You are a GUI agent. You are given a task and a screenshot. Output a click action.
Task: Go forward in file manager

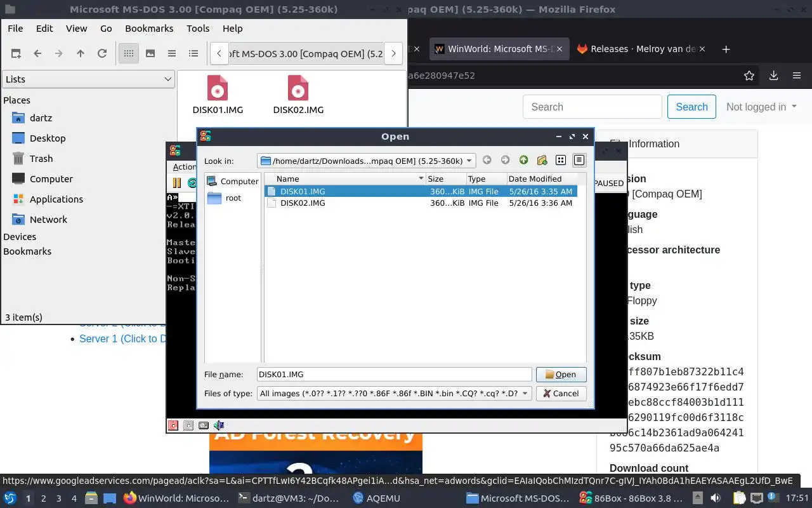(x=59, y=54)
